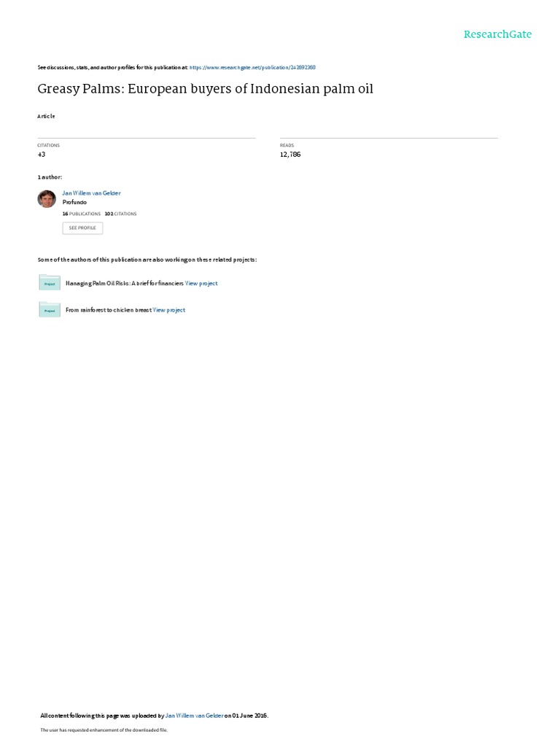Click the 16 publications stat
The image size is (560, 747).
click(x=82, y=214)
